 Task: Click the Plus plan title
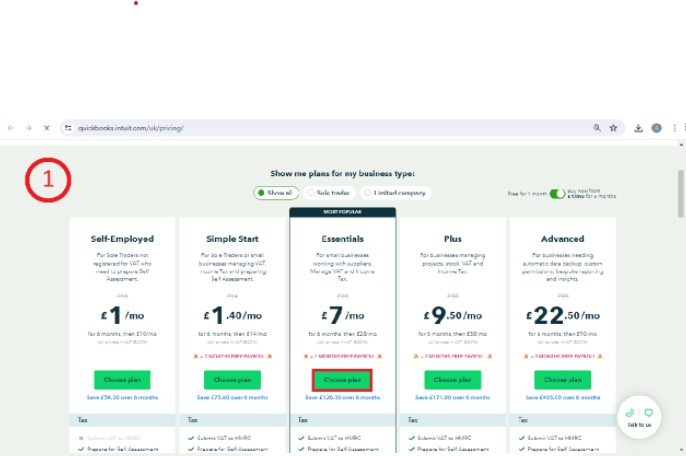point(452,239)
